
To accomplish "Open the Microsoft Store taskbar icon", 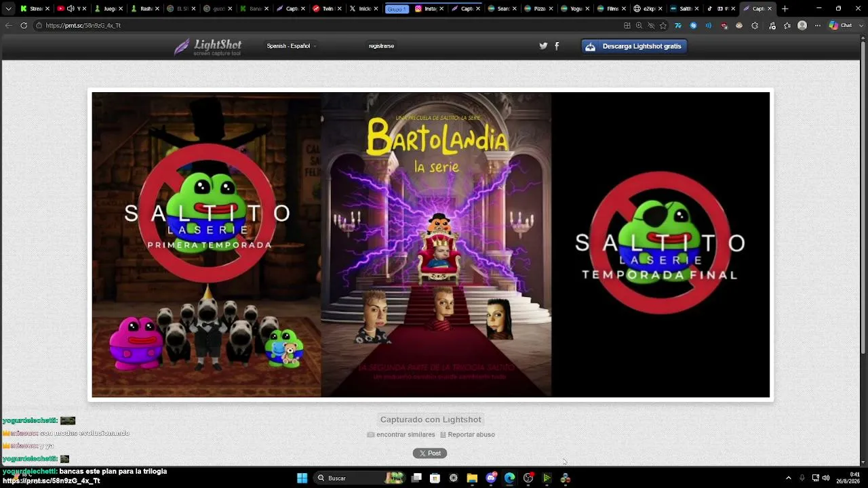I will pyautogui.click(x=435, y=478).
